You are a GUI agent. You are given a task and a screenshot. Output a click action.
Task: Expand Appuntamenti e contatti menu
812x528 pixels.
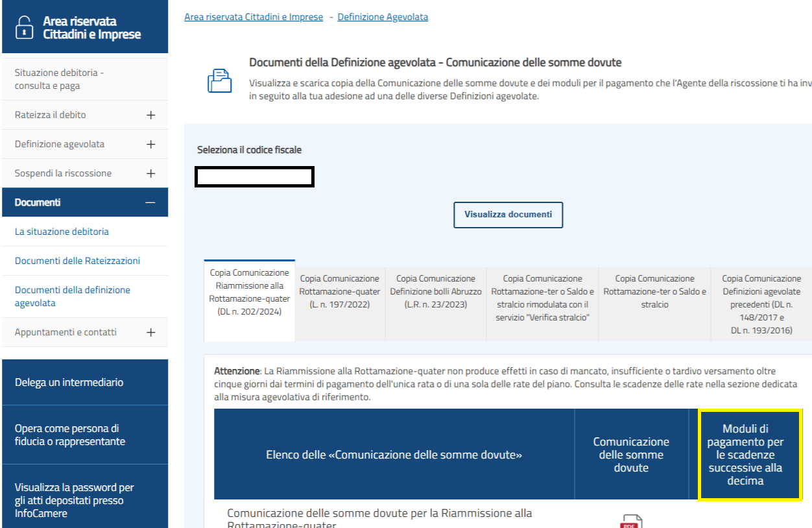[x=150, y=332]
